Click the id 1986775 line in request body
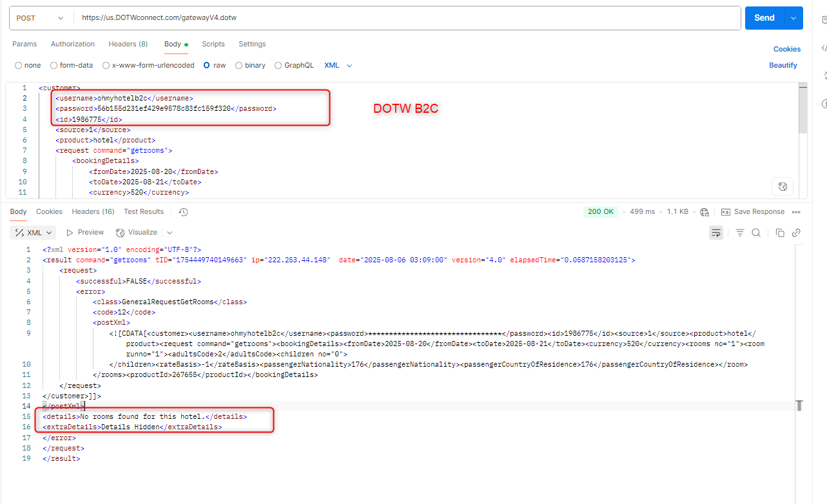This screenshot has height=504, width=827. (88, 119)
